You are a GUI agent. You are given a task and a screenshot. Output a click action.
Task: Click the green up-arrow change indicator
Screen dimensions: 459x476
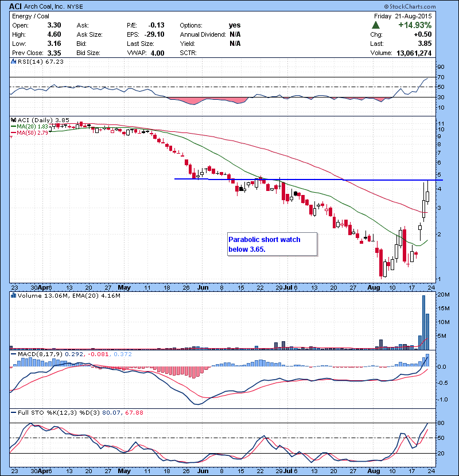pos(375,25)
